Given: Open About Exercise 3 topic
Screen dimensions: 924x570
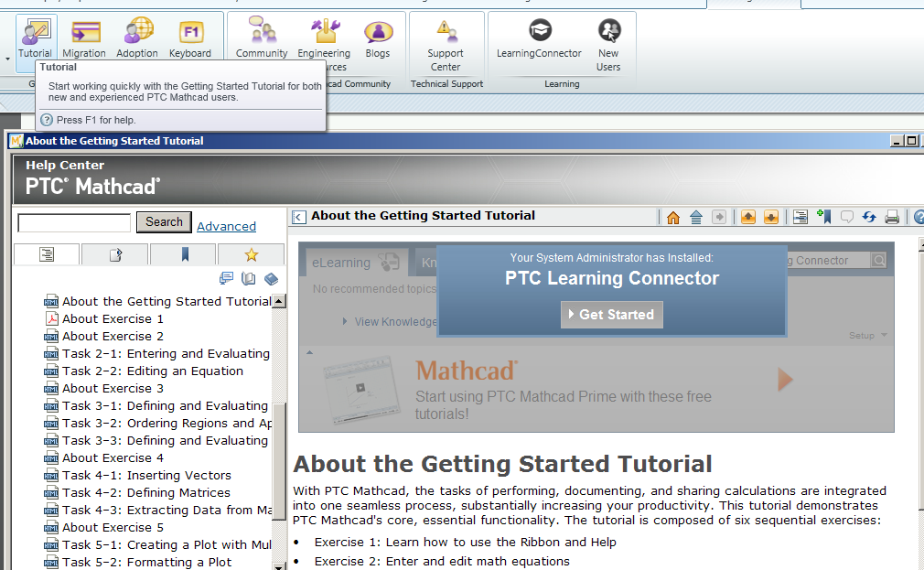Looking at the screenshot, I should pyautogui.click(x=113, y=389).
